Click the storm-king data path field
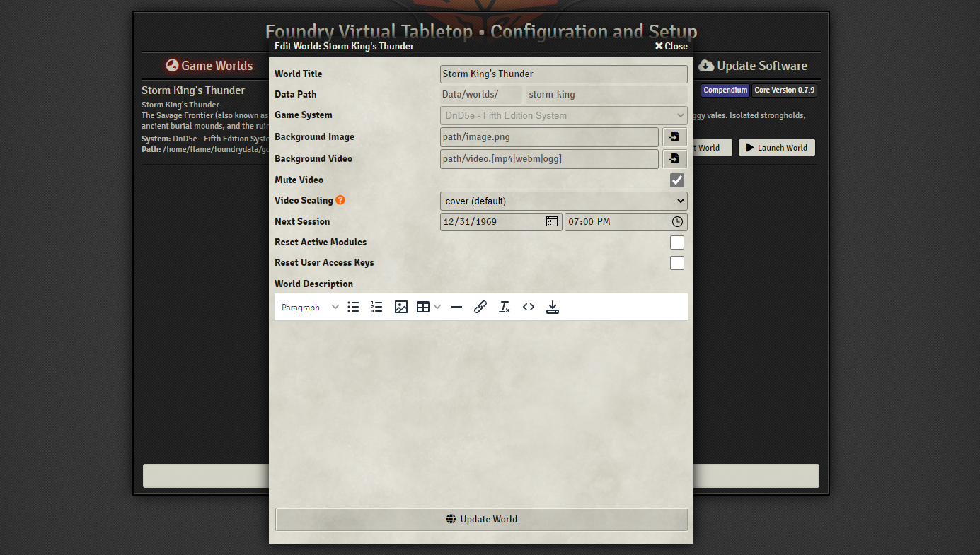Viewport: 980px width, 555px height. click(x=606, y=95)
